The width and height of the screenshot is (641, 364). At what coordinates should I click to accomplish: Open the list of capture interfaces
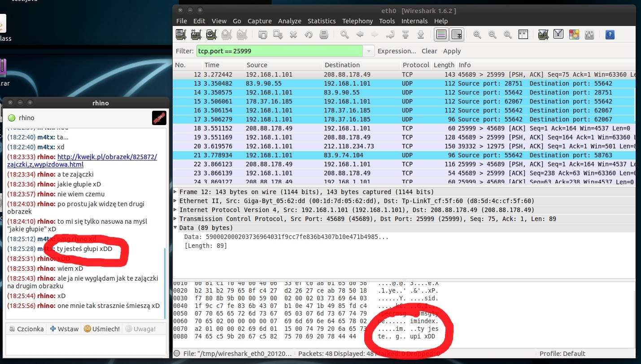tap(181, 35)
